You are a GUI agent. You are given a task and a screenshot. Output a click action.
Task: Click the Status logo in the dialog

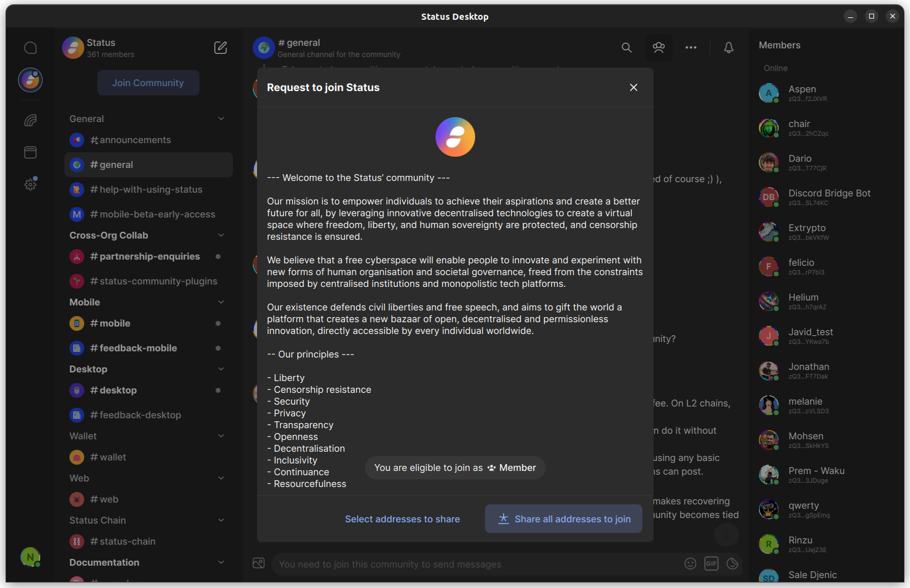point(455,137)
